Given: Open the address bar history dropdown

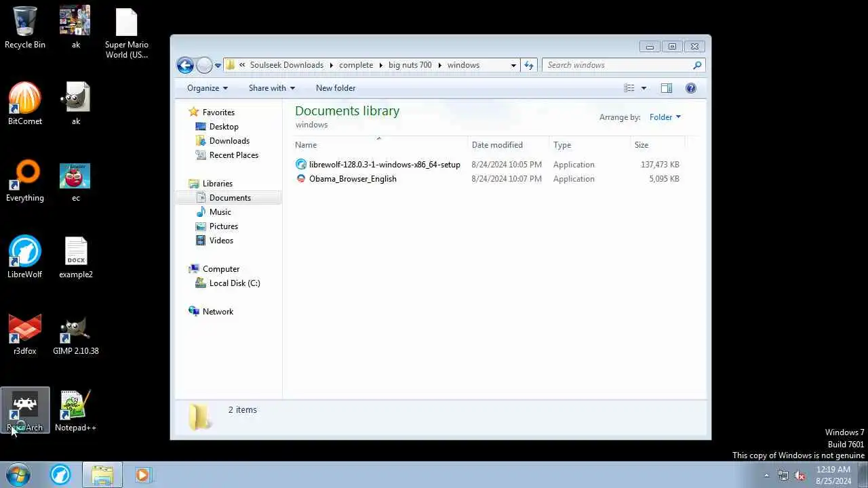Looking at the screenshot, I should [513, 65].
